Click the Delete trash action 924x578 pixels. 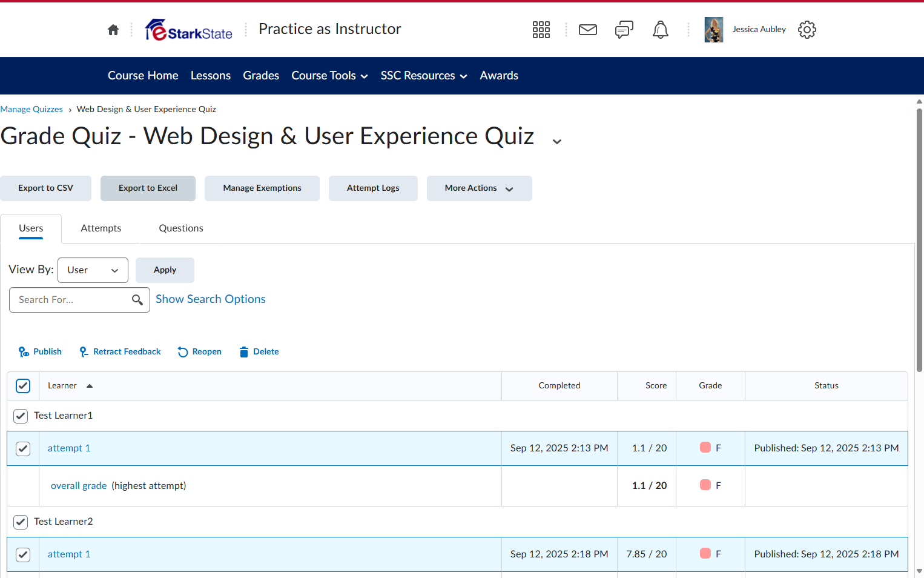[259, 352]
